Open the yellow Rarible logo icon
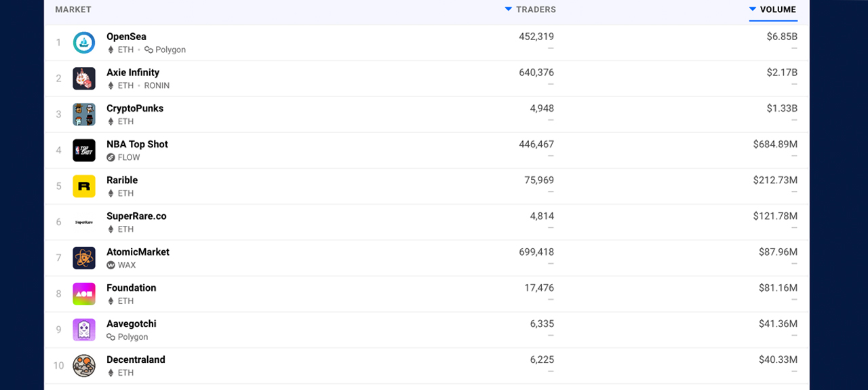 [x=84, y=187]
